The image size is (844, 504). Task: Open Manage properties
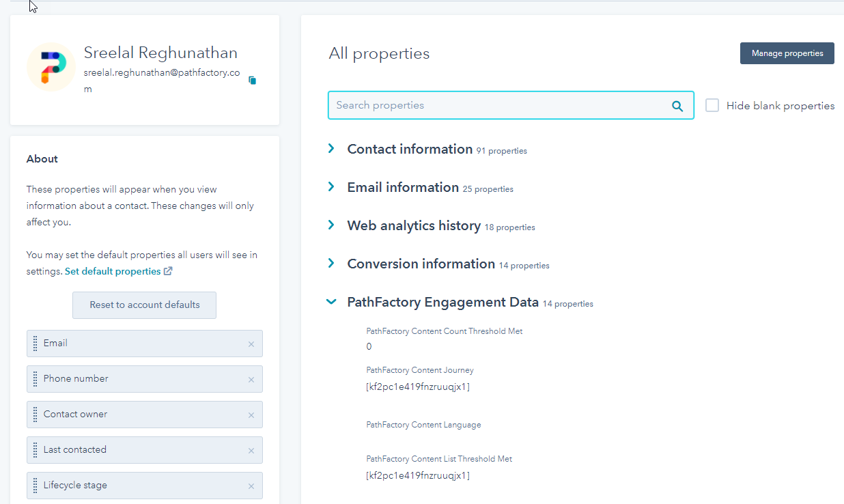(x=787, y=53)
